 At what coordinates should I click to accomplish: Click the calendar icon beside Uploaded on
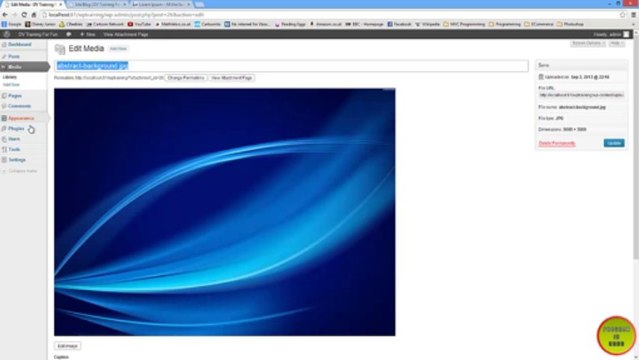[x=541, y=77]
